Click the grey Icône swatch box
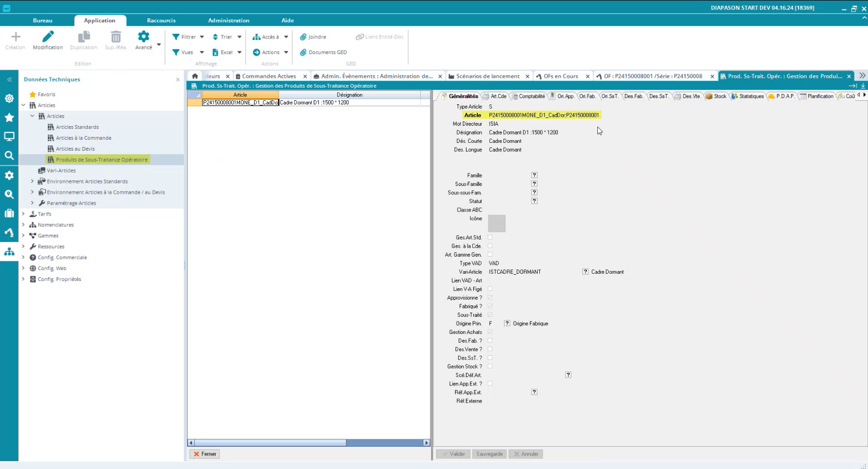868x469 pixels. coord(497,223)
